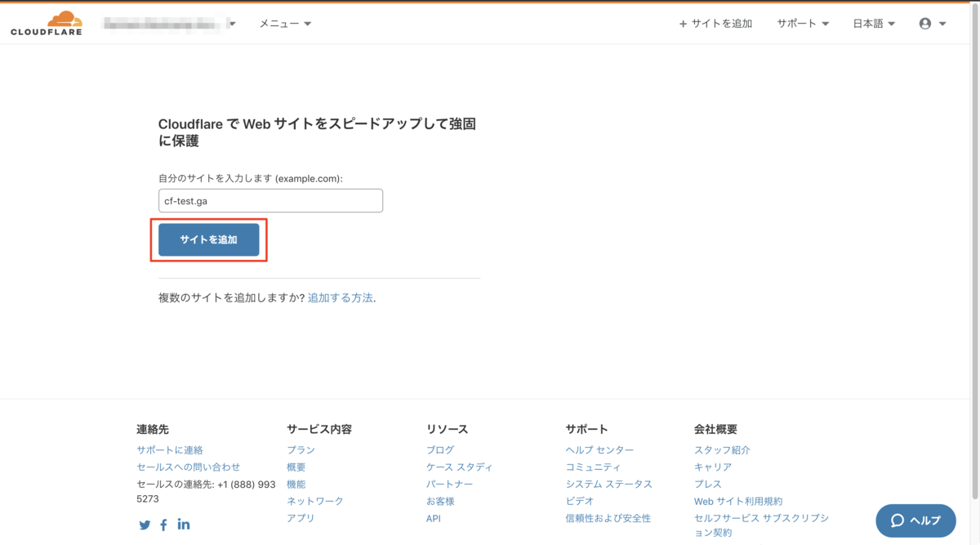Open the 追加する方法 link
This screenshot has width=980, height=545.
[341, 298]
